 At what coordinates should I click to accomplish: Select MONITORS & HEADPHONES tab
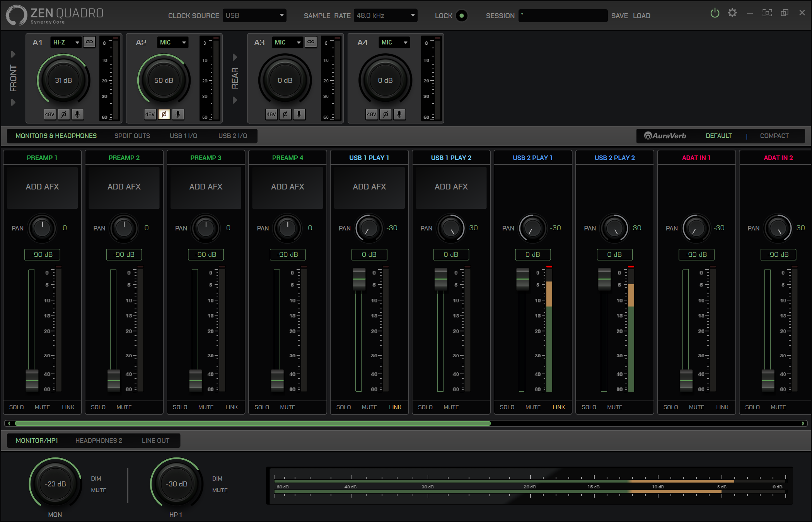[56, 136]
